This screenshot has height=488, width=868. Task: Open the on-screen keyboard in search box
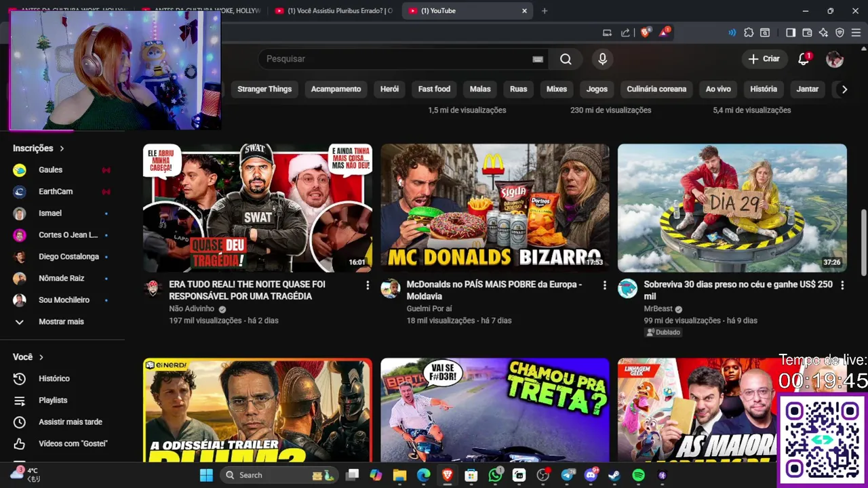coord(538,59)
